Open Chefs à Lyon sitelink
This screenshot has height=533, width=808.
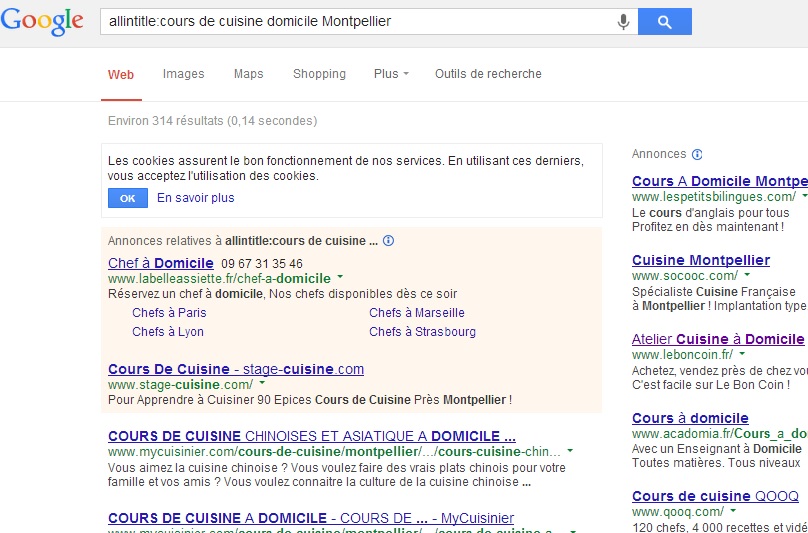click(x=168, y=332)
